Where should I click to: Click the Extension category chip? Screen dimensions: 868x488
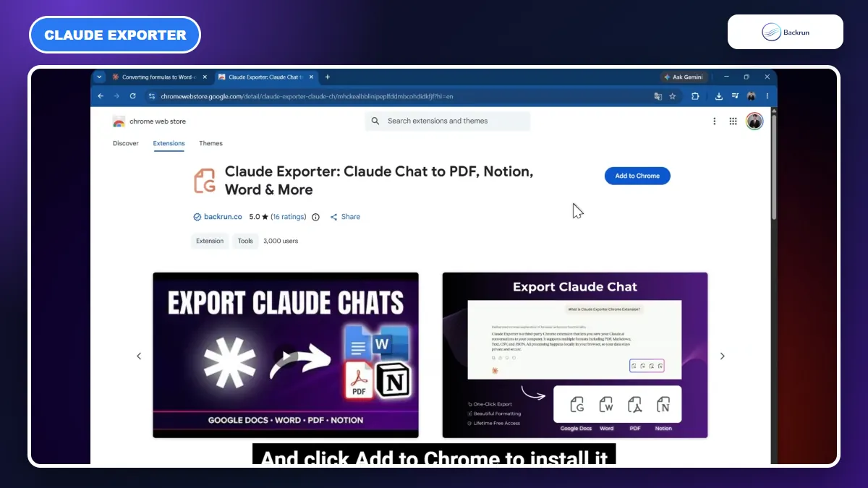210,241
